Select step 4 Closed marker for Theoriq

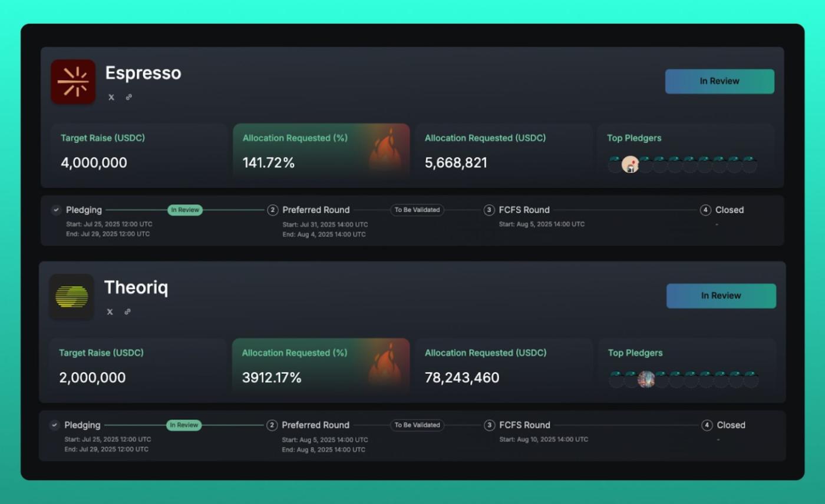[707, 425]
